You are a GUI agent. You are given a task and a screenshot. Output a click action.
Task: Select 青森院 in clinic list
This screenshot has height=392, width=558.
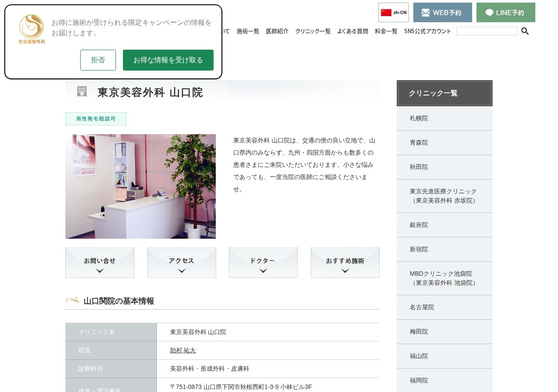click(445, 143)
